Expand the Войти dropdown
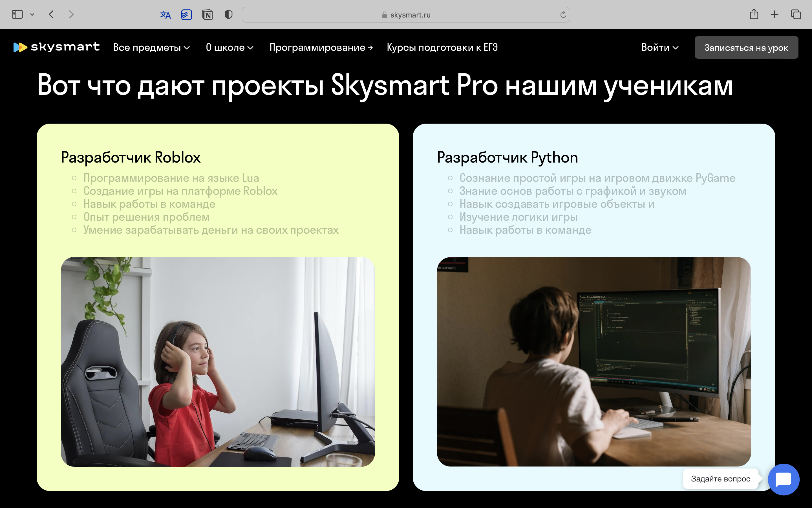The width and height of the screenshot is (812, 508). [660, 47]
